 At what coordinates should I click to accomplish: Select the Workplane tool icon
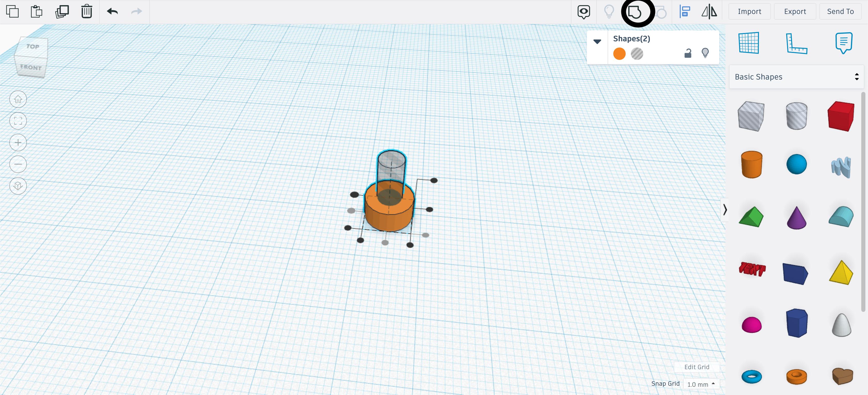tap(749, 43)
